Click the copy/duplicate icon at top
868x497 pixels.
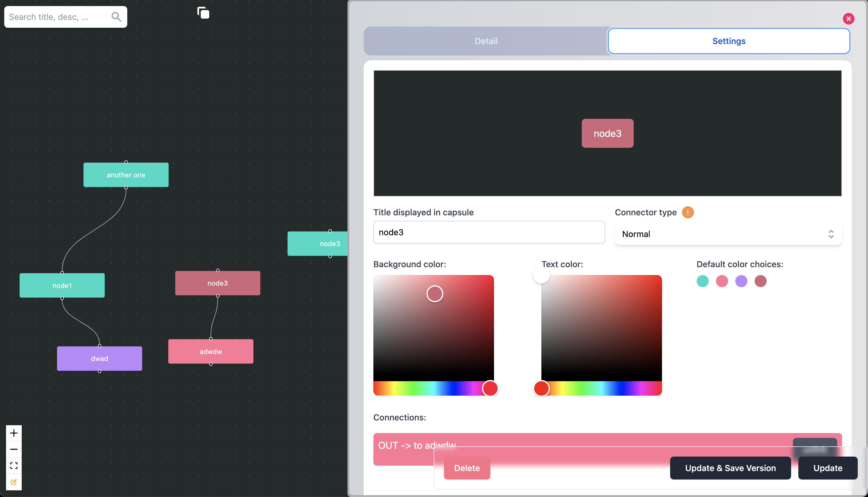(203, 13)
